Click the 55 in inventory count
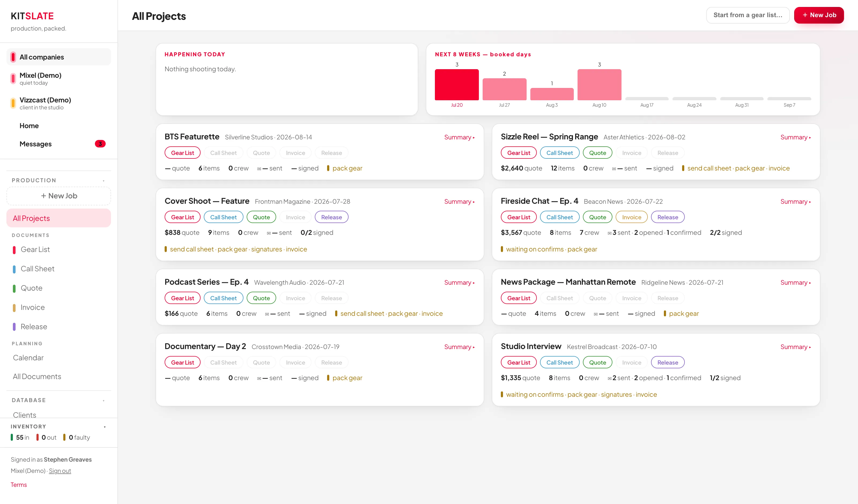858x504 pixels. 20,437
